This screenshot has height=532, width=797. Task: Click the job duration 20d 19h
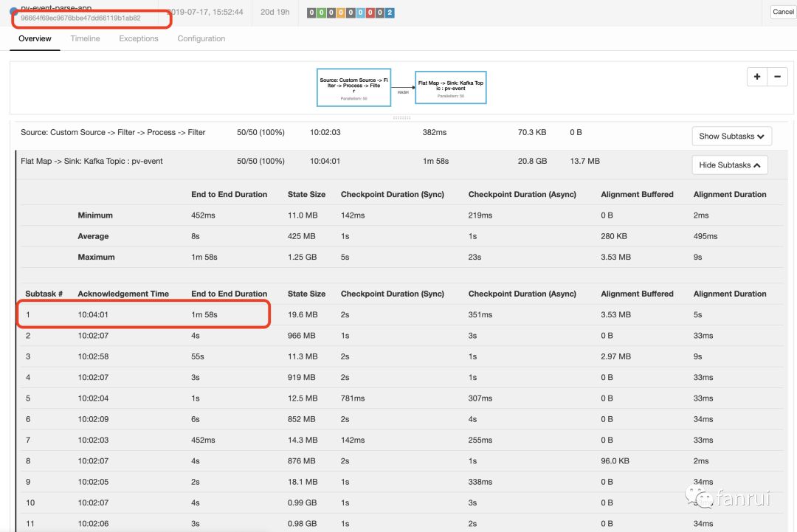(x=275, y=13)
